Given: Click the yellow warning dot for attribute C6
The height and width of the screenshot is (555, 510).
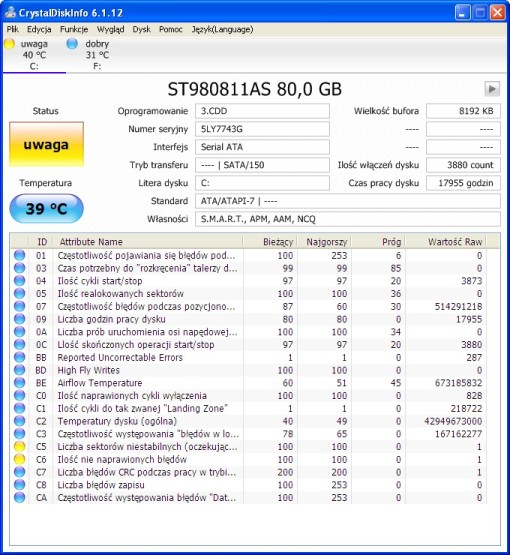Looking at the screenshot, I should pyautogui.click(x=19, y=459).
